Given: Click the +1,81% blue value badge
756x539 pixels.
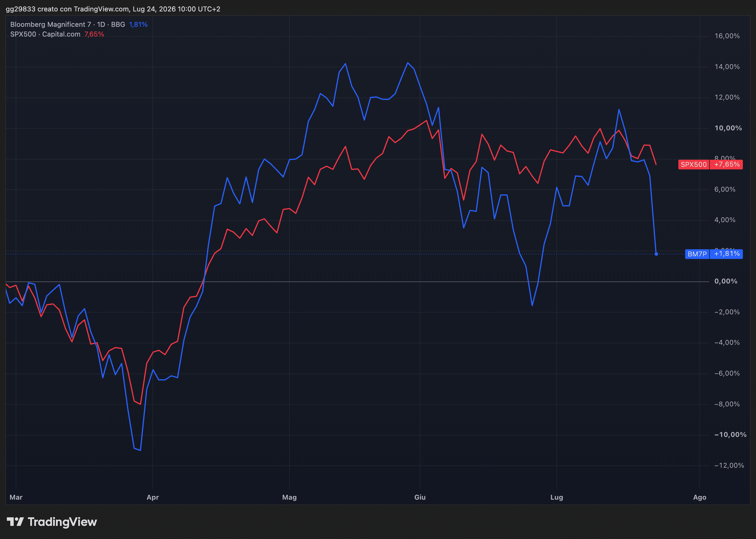Looking at the screenshot, I should (x=726, y=254).
